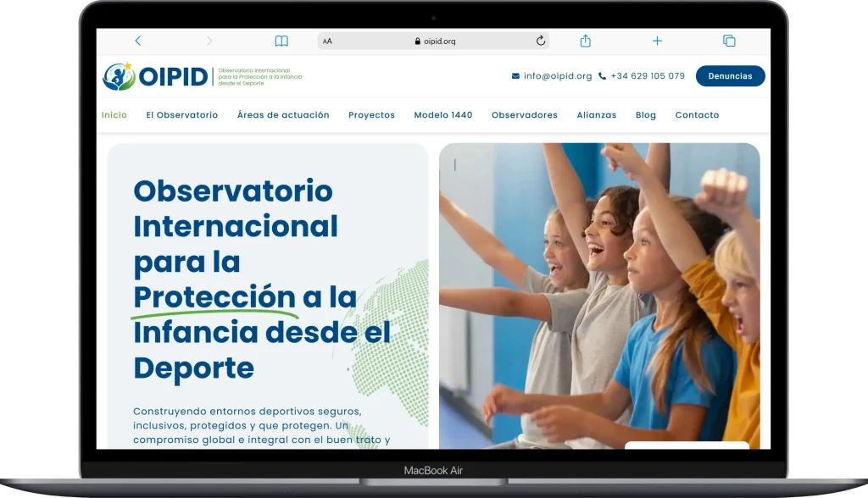Go to the Modelo 1440 page

pos(442,115)
